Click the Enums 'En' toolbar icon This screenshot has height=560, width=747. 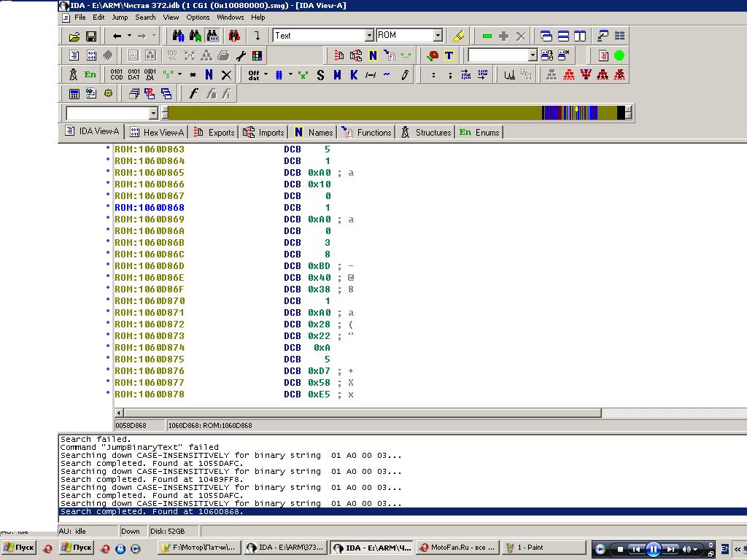tap(90, 75)
